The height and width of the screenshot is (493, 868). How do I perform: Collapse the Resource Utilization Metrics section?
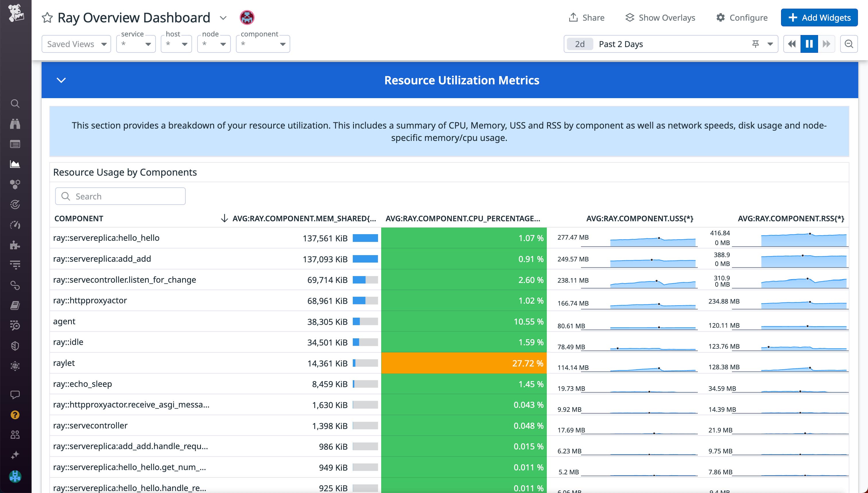point(61,80)
